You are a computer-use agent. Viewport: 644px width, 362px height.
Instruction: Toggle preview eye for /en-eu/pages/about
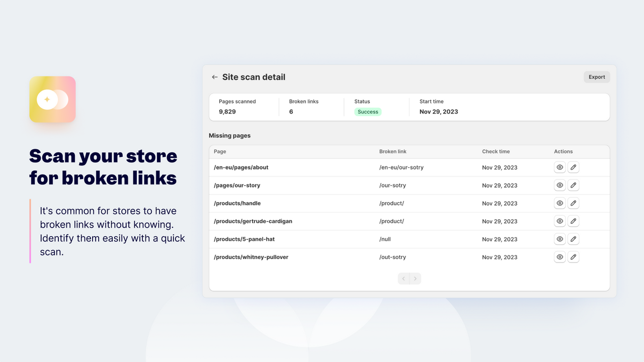[559, 167]
